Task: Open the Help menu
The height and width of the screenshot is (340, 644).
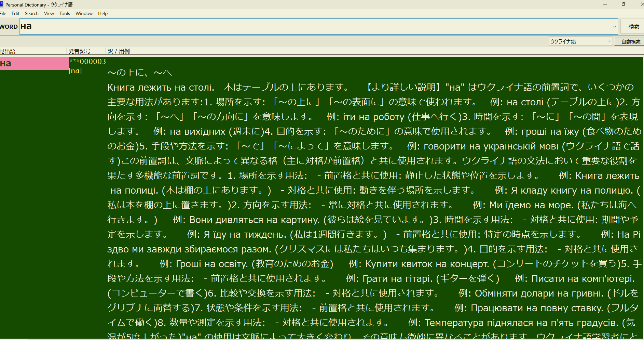Action: tap(103, 13)
